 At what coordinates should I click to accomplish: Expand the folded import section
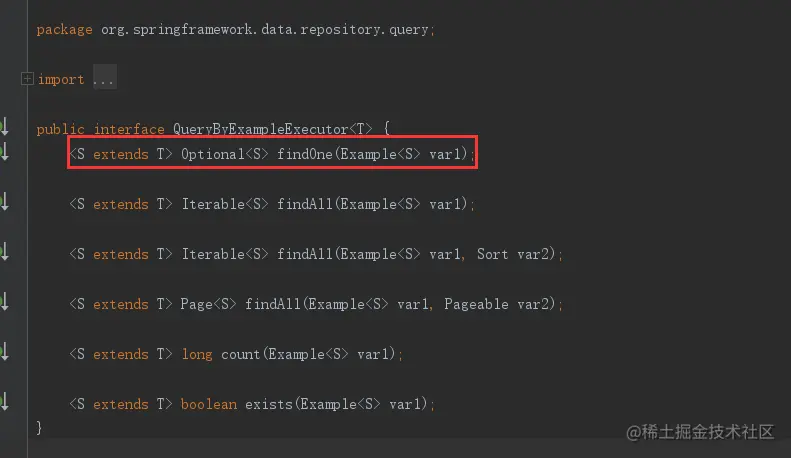[27, 79]
